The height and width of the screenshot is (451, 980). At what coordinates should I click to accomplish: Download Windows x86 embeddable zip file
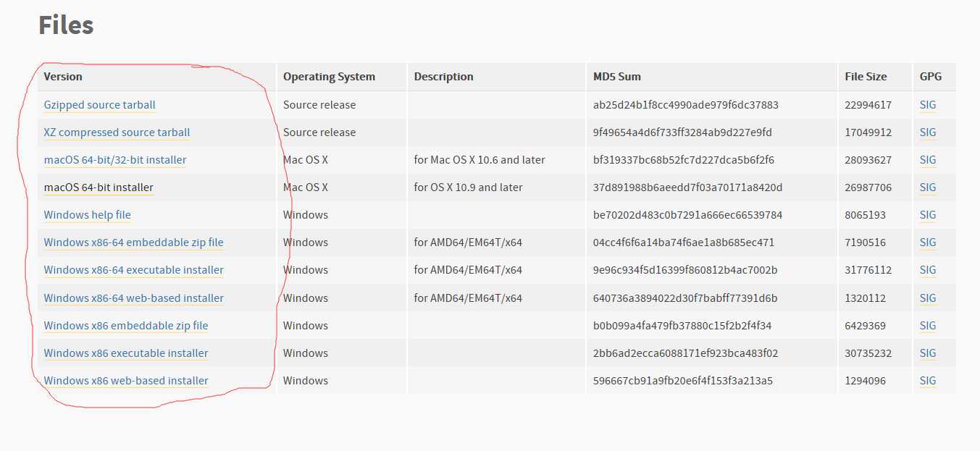click(x=125, y=326)
